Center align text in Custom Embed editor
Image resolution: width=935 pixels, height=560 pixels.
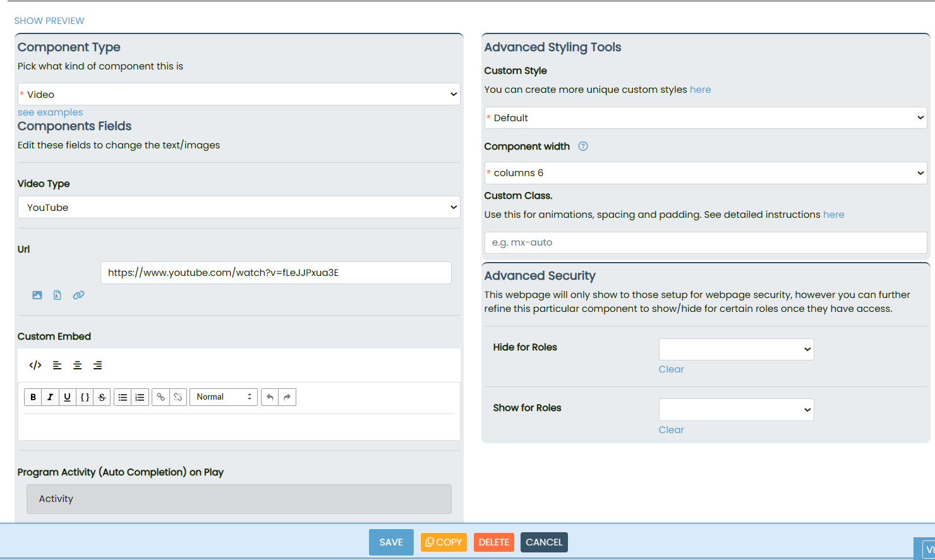pyautogui.click(x=77, y=365)
